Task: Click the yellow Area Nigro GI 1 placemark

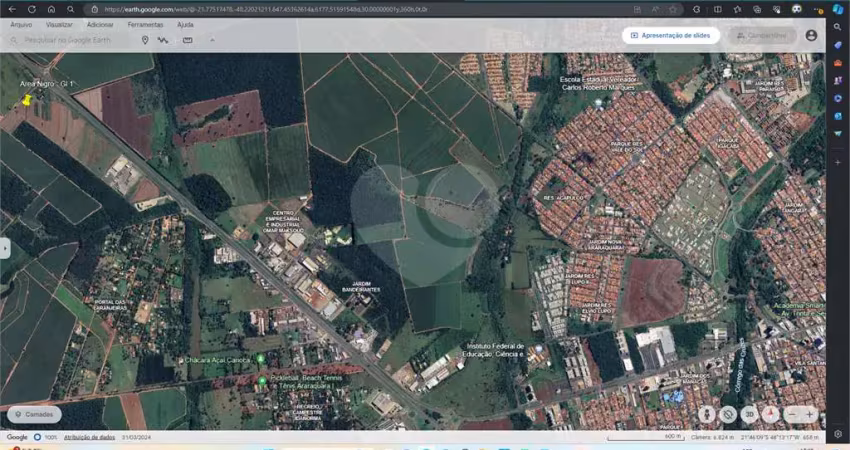Action: (x=27, y=101)
